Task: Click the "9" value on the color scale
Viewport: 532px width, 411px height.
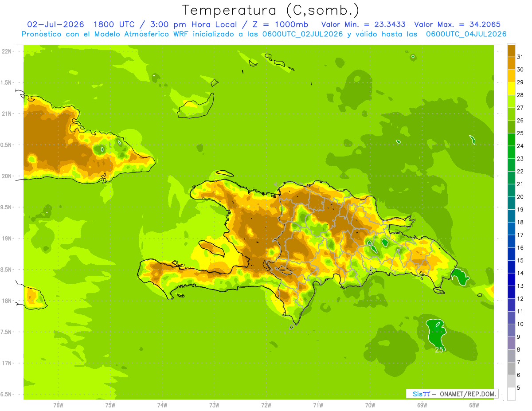Action: (519, 337)
